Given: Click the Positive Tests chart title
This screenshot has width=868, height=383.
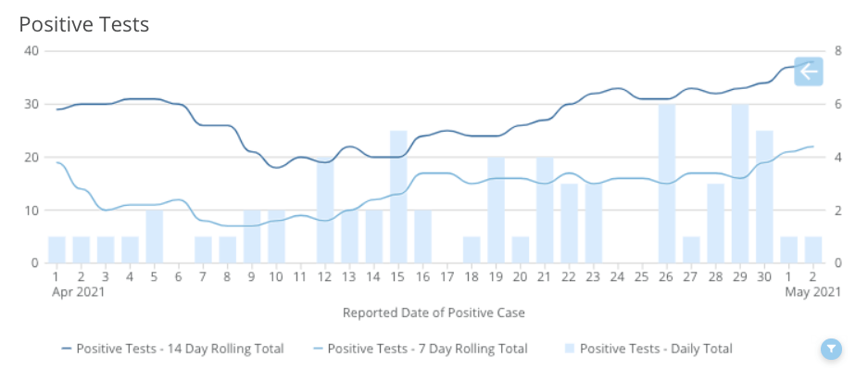Looking at the screenshot, I should 84,25.
